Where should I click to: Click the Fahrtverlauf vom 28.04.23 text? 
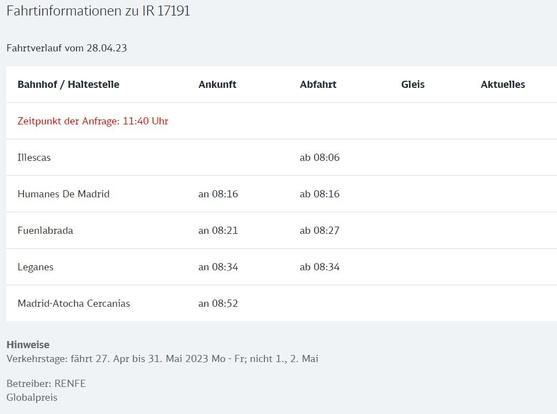pyautogui.click(x=67, y=48)
